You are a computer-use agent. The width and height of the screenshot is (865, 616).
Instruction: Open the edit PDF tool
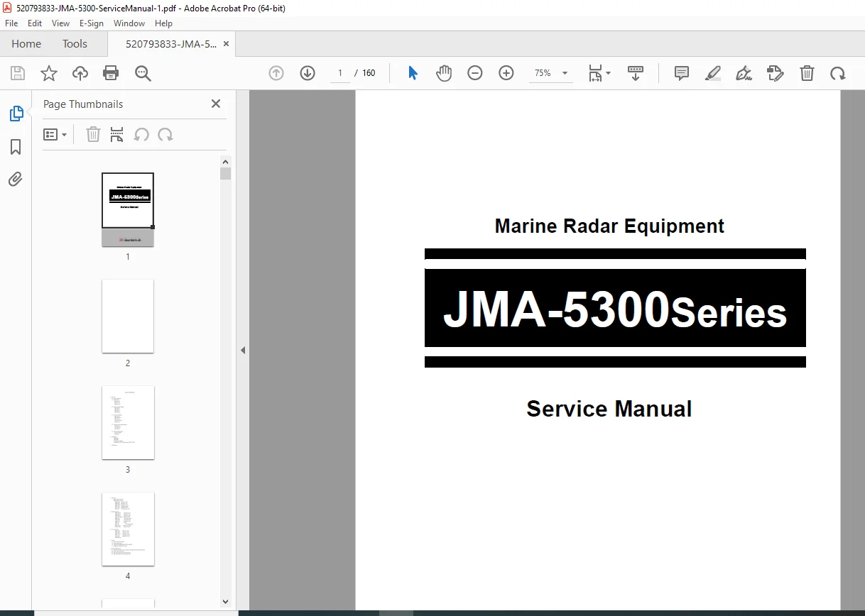tap(776, 73)
